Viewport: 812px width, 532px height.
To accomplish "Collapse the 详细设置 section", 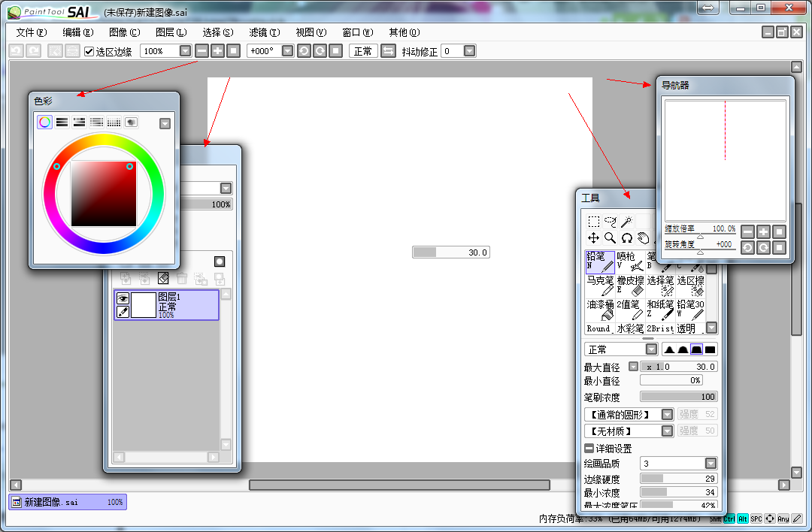I will (x=589, y=448).
